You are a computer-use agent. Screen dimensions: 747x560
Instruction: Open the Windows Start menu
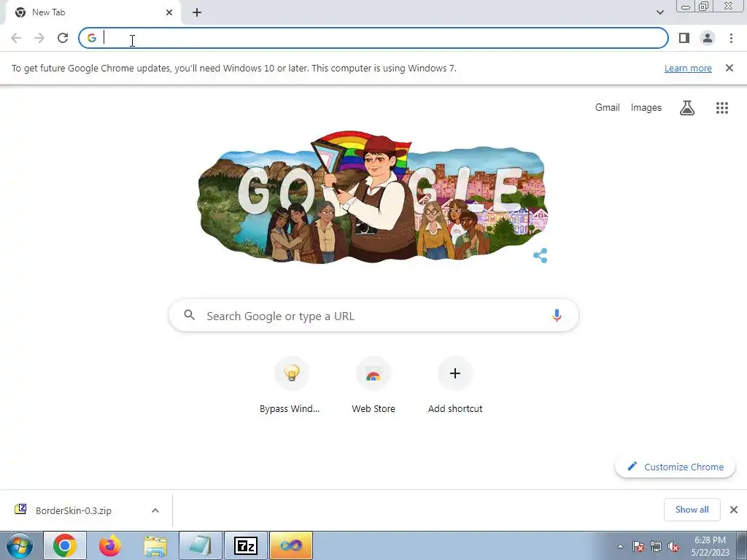(x=20, y=545)
